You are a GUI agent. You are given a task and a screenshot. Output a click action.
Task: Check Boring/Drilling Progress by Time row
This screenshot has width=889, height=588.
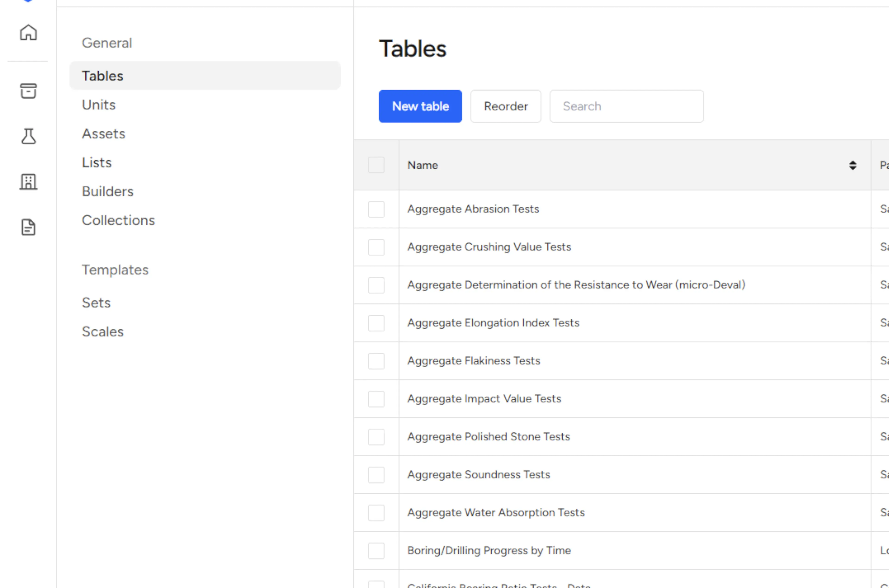[376, 551]
